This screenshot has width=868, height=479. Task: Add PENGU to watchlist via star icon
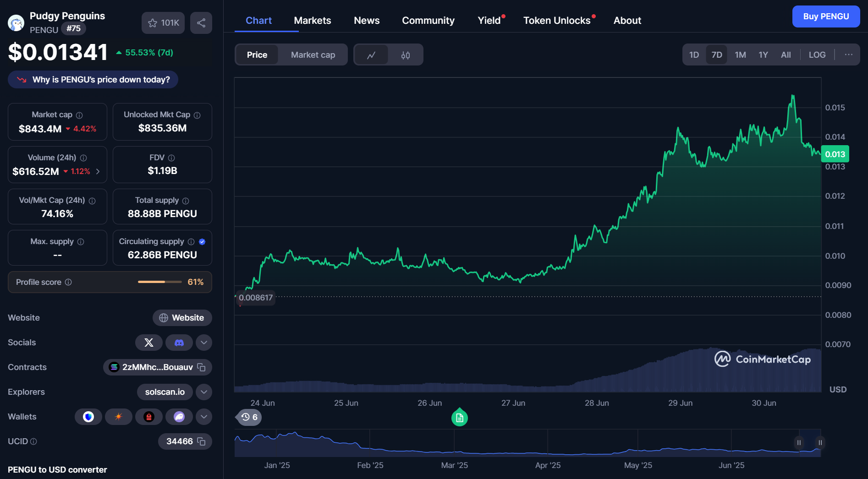[163, 23]
